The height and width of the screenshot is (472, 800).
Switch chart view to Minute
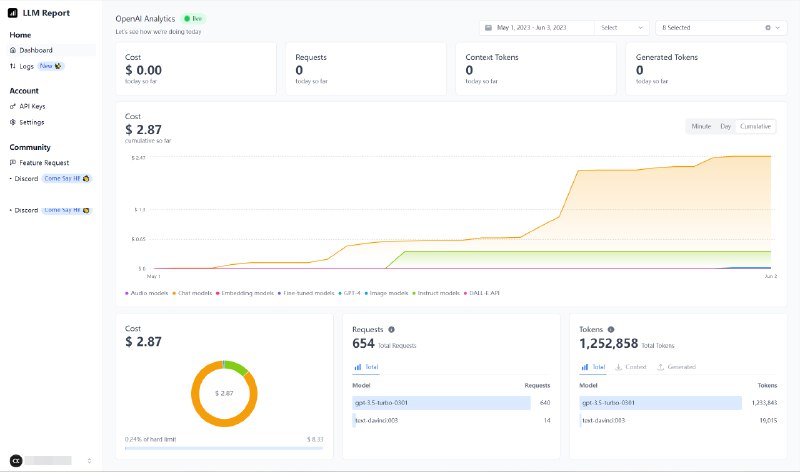700,126
